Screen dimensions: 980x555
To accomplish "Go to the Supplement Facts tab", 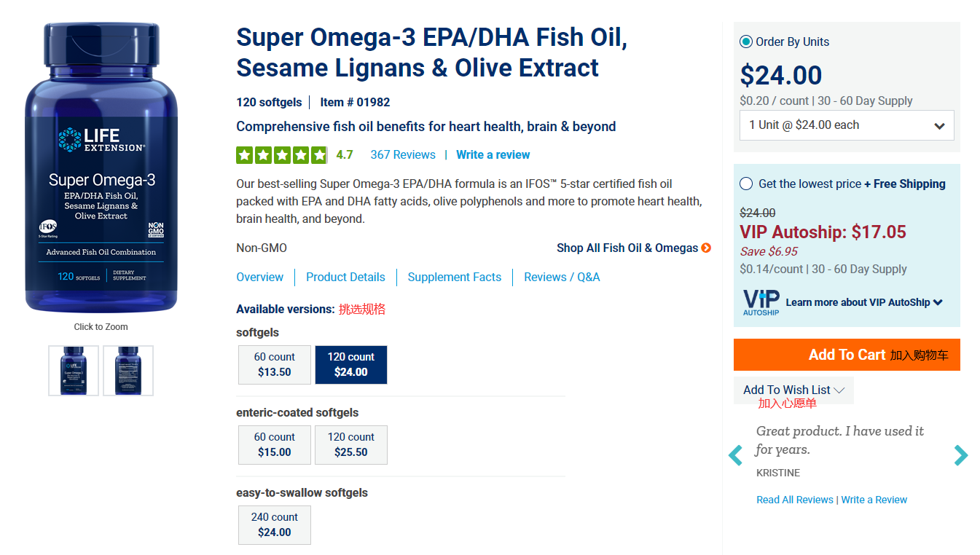I will point(455,277).
